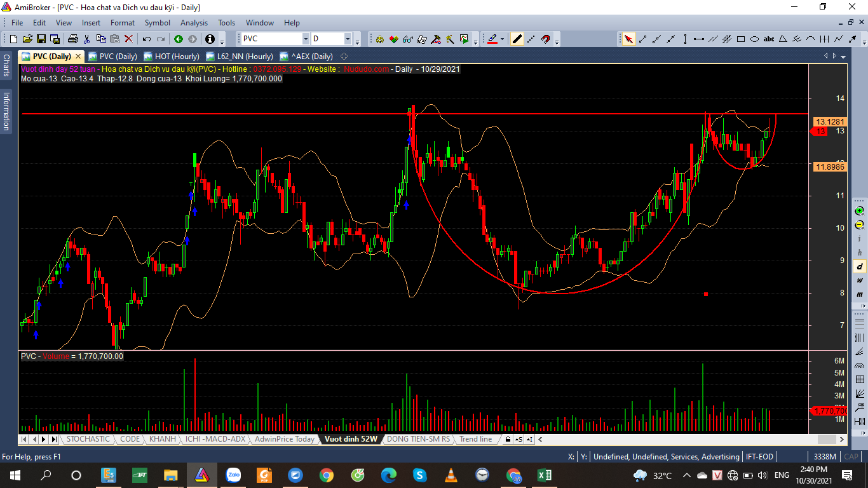Image resolution: width=868 pixels, height=488 pixels.
Task: Switch to the HOT (Hourly) chart tab
Action: tap(172, 57)
